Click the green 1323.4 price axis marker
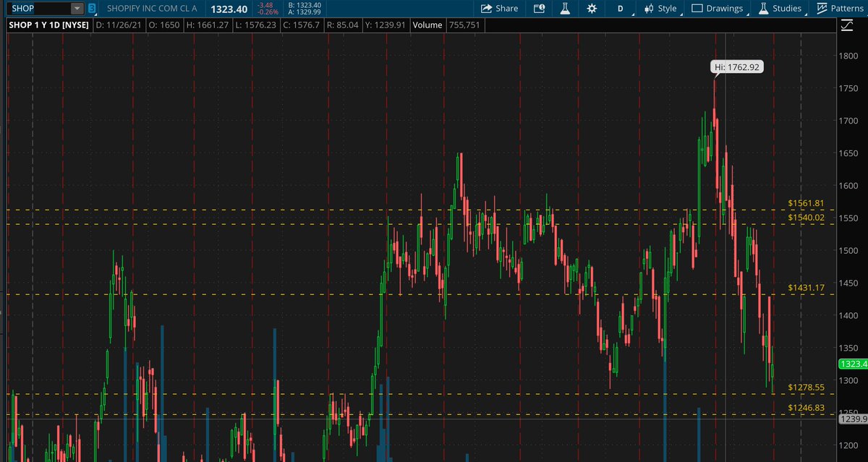Image resolution: width=868 pixels, height=462 pixels. (x=853, y=364)
